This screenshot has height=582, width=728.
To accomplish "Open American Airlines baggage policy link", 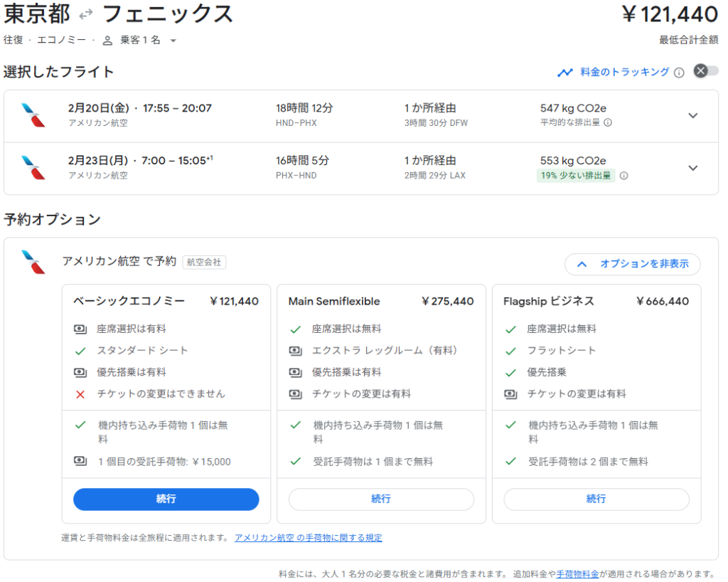I will pyautogui.click(x=308, y=538).
